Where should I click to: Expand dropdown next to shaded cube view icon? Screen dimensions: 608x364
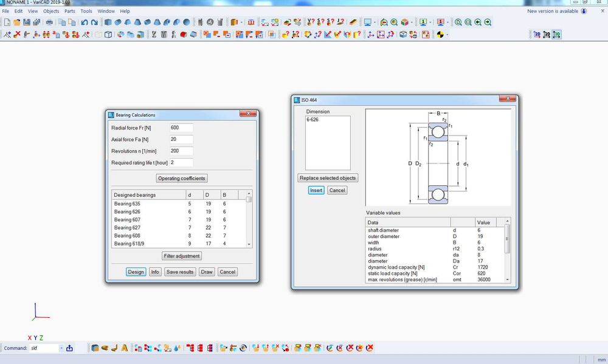tap(412, 22)
